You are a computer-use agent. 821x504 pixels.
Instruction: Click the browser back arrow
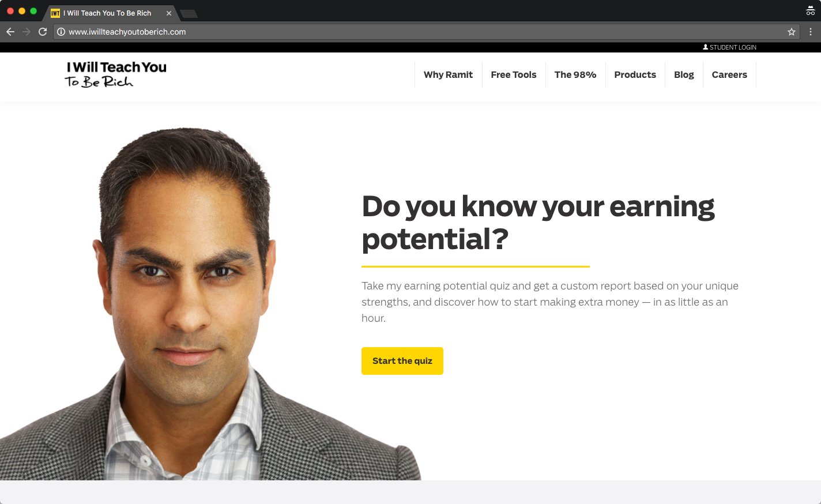(10, 32)
